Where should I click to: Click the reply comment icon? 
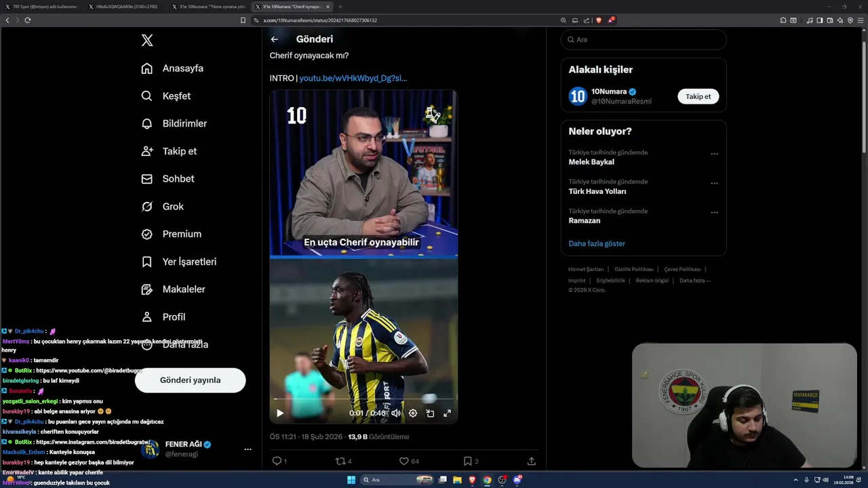277,461
